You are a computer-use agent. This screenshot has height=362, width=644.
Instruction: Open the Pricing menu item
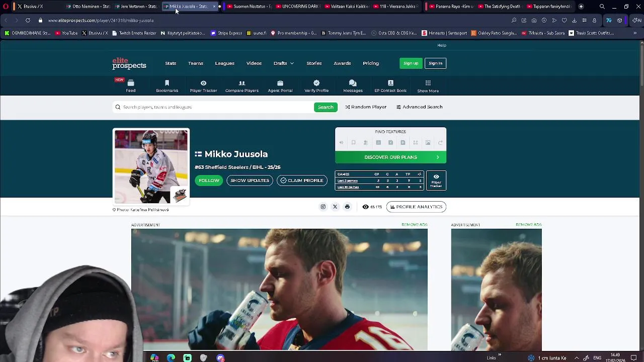(x=371, y=63)
